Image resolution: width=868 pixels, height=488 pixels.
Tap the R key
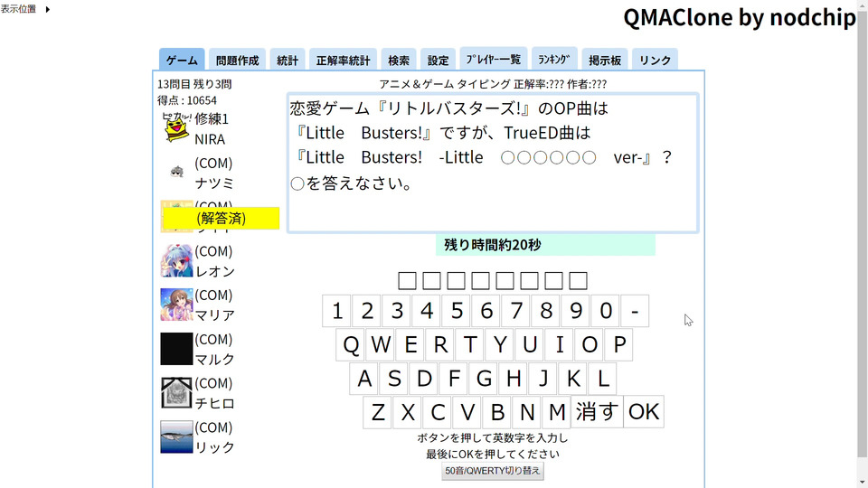point(440,344)
